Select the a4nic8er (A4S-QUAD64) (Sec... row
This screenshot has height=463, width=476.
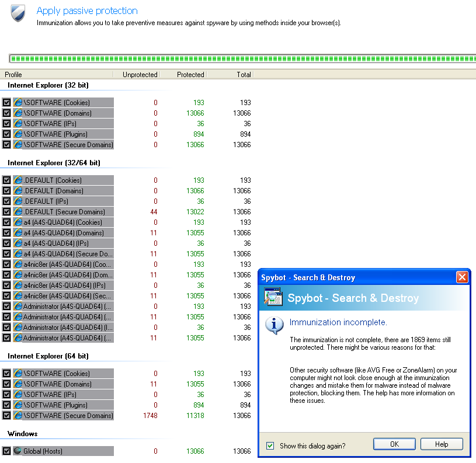pyautogui.click(x=63, y=296)
